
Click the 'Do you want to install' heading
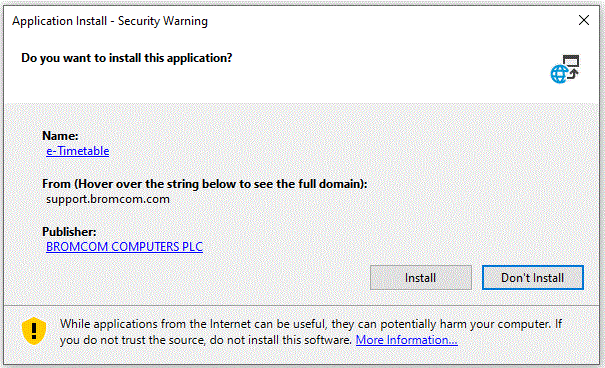click(127, 58)
